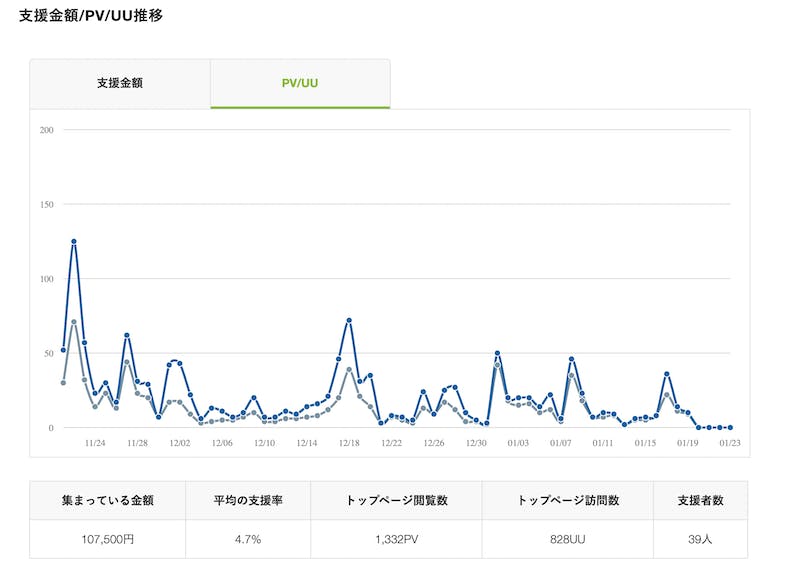Viewport: 789px width, 568px height.
Task: Click the last blue data point at 01/23
Action: point(731,427)
